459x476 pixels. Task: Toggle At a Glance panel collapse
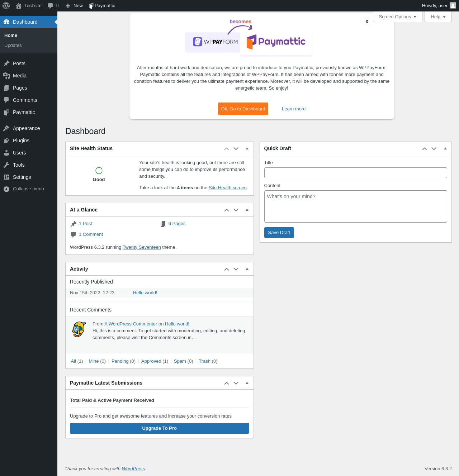click(x=247, y=210)
